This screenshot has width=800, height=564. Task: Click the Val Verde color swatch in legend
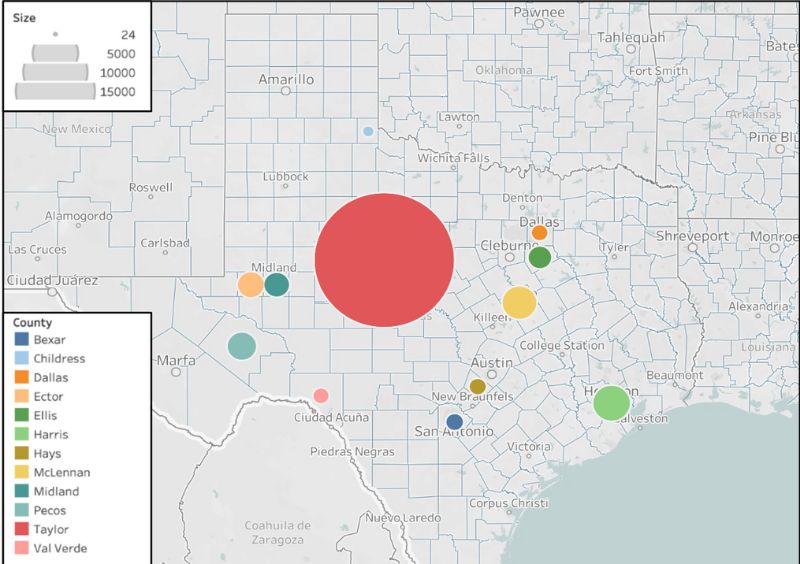(x=21, y=548)
